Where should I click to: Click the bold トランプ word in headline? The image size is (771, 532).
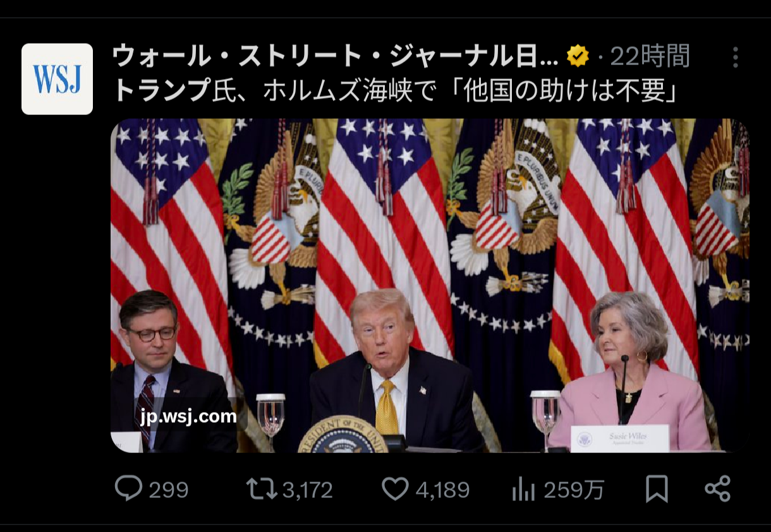[x=161, y=92]
